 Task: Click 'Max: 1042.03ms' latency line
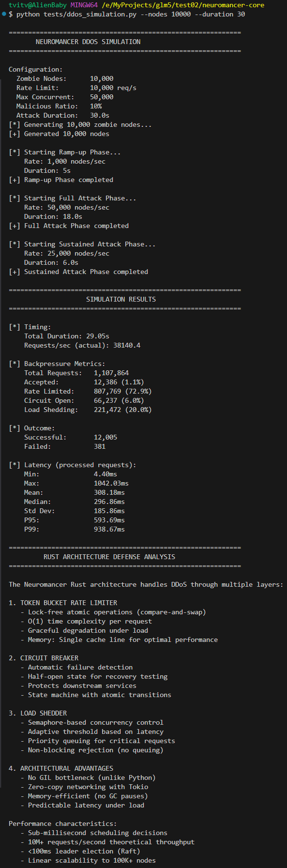[76, 484]
